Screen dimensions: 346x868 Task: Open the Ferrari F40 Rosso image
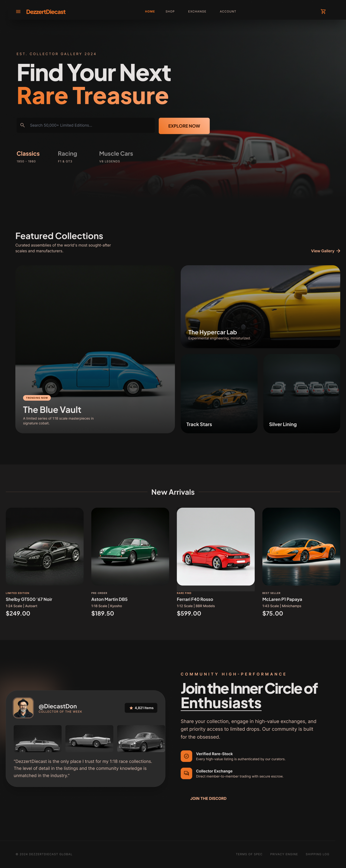216,546
